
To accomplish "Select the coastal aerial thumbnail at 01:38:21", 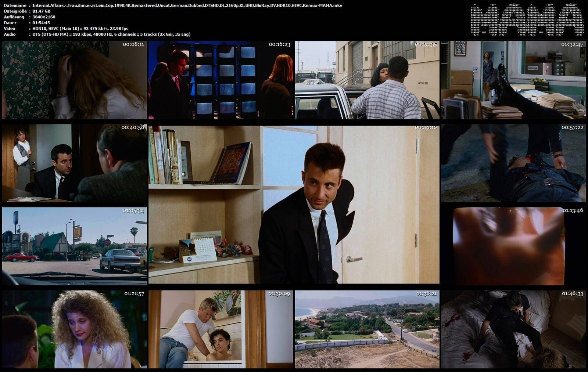I will (x=367, y=329).
